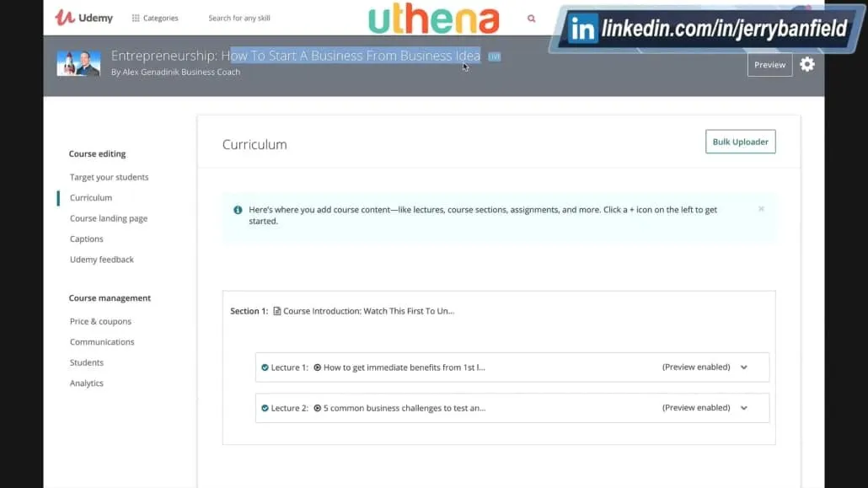Image resolution: width=868 pixels, height=488 pixels.
Task: Open Udemy feedback section
Action: point(102,260)
